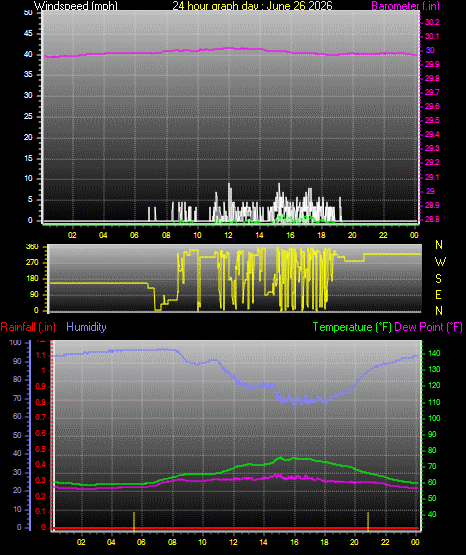Click barometer axis value 29.4

click(432, 134)
